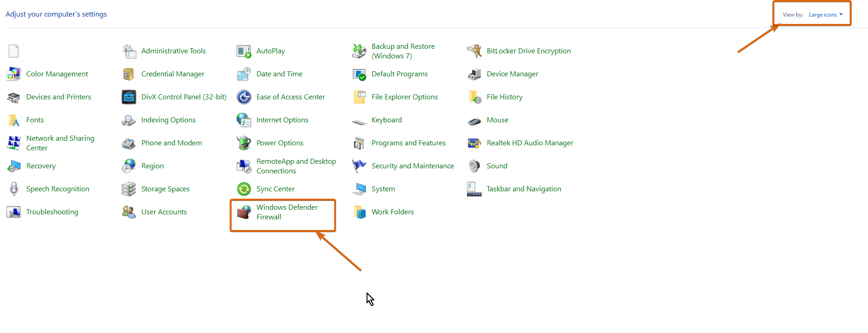The width and height of the screenshot is (868, 333).
Task: Open the Storage Spaces link
Action: [x=165, y=189]
